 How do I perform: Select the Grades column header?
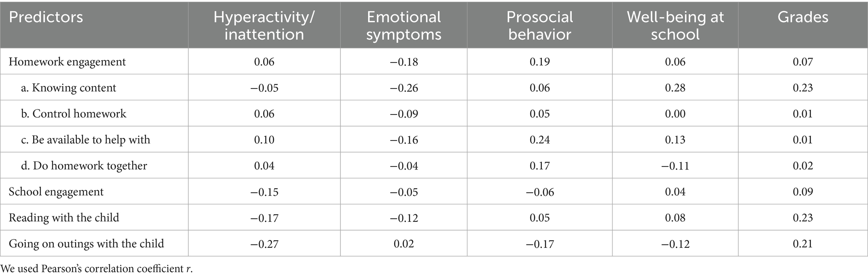(803, 17)
